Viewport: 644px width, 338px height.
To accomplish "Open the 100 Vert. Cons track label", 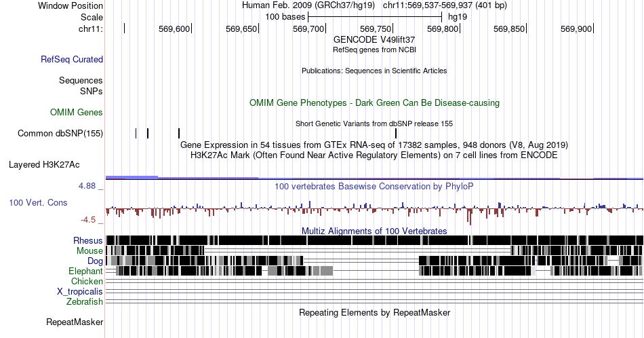I will pos(38,202).
